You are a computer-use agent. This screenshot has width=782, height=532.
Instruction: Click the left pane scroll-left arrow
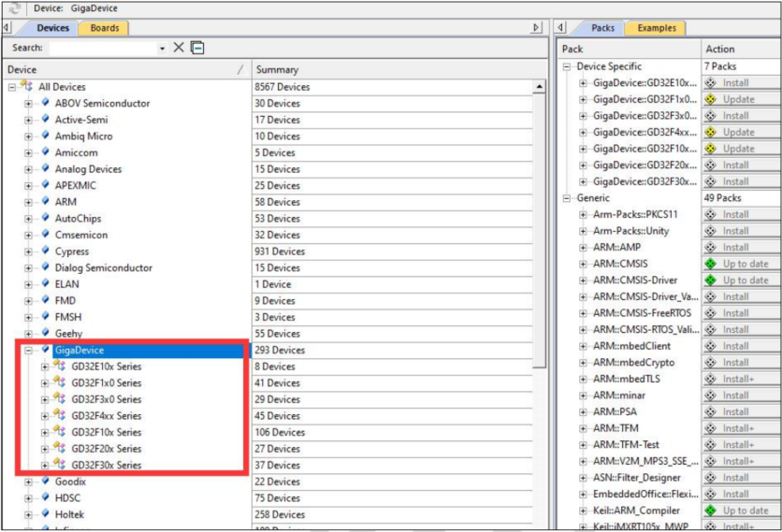tap(7, 28)
